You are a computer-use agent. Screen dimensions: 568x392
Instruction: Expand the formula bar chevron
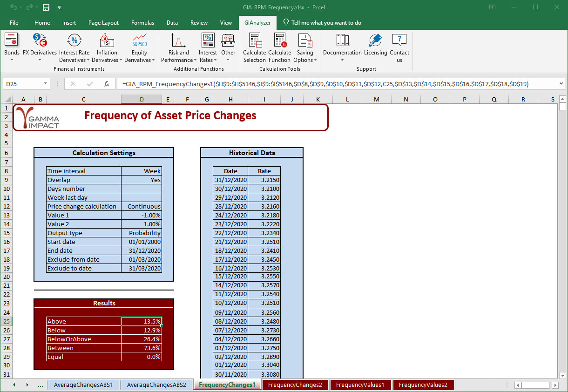560,84
